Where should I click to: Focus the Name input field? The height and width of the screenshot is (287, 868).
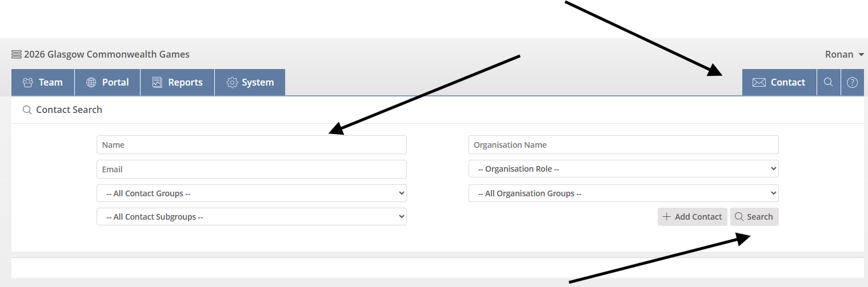tap(251, 145)
